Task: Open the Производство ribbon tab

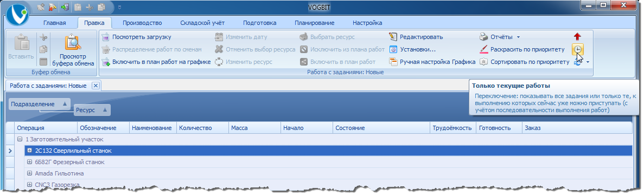Action: pyautogui.click(x=142, y=23)
